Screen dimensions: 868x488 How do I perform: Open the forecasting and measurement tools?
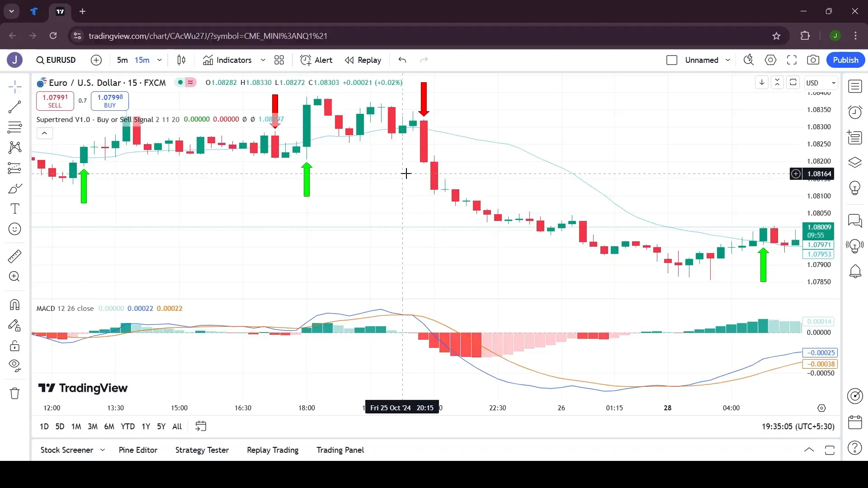(15, 168)
